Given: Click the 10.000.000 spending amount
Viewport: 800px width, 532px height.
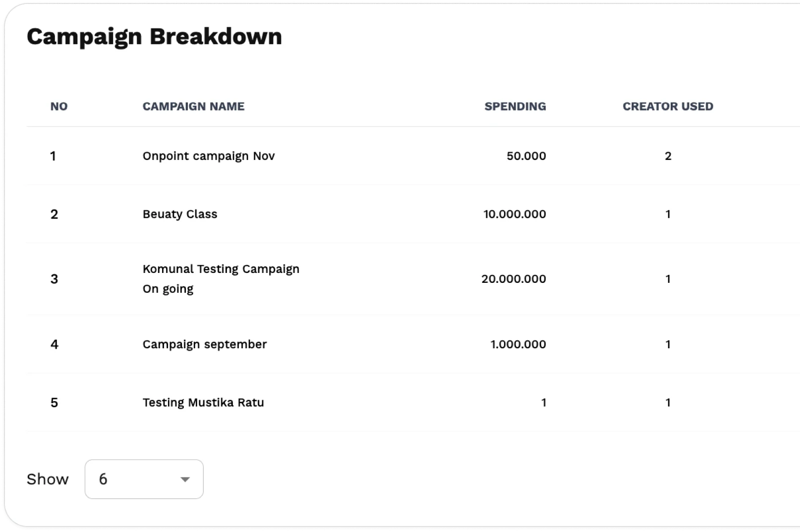Looking at the screenshot, I should [514, 214].
